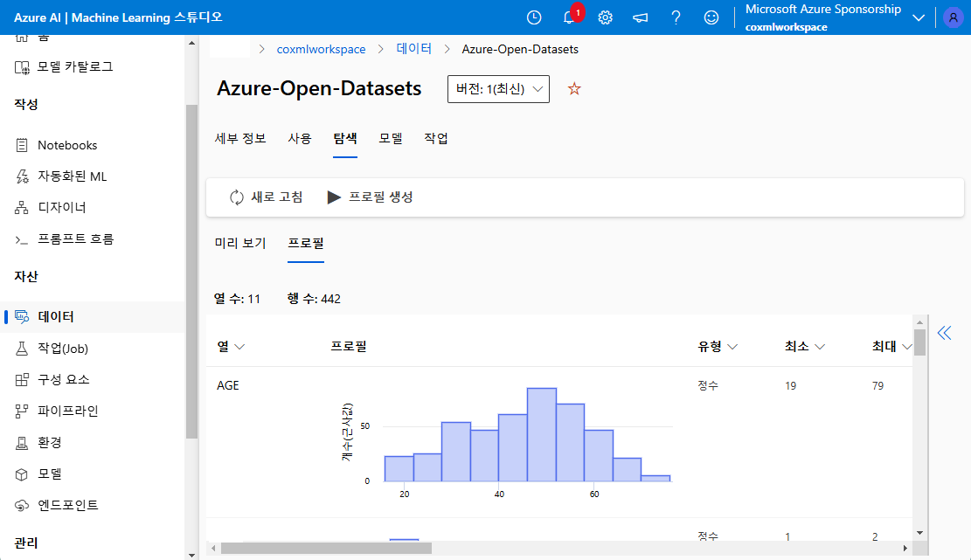
Task: Click the table scroll down arrow
Action: pos(919,533)
